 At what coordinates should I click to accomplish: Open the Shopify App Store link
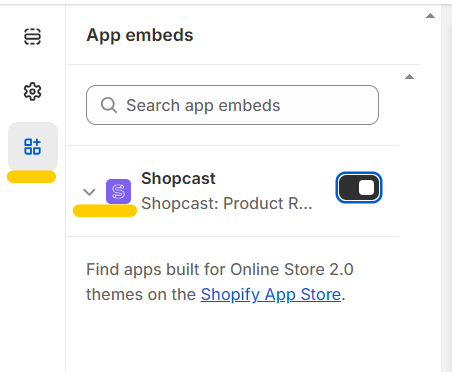click(x=271, y=294)
